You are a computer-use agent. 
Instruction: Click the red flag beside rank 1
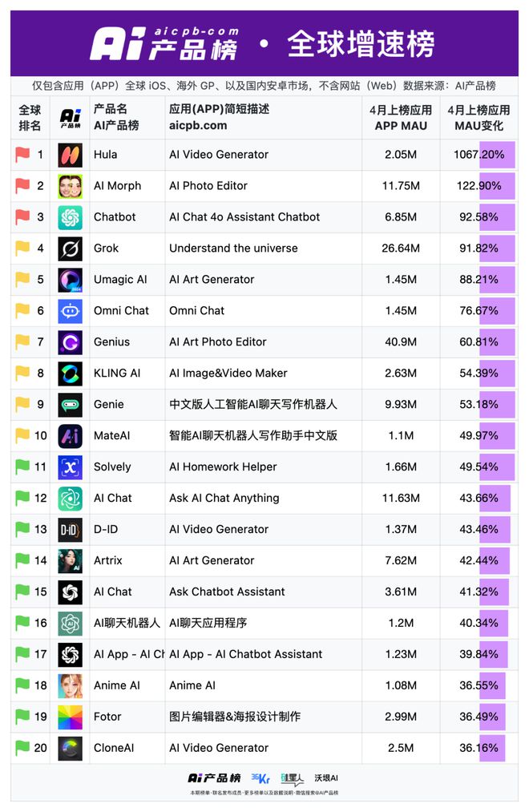(22, 155)
